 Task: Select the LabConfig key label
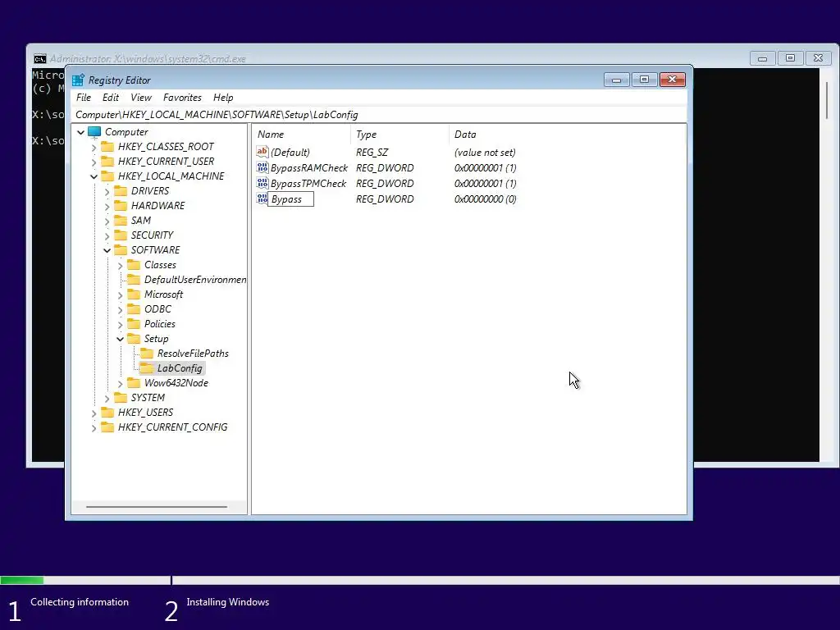(x=180, y=368)
